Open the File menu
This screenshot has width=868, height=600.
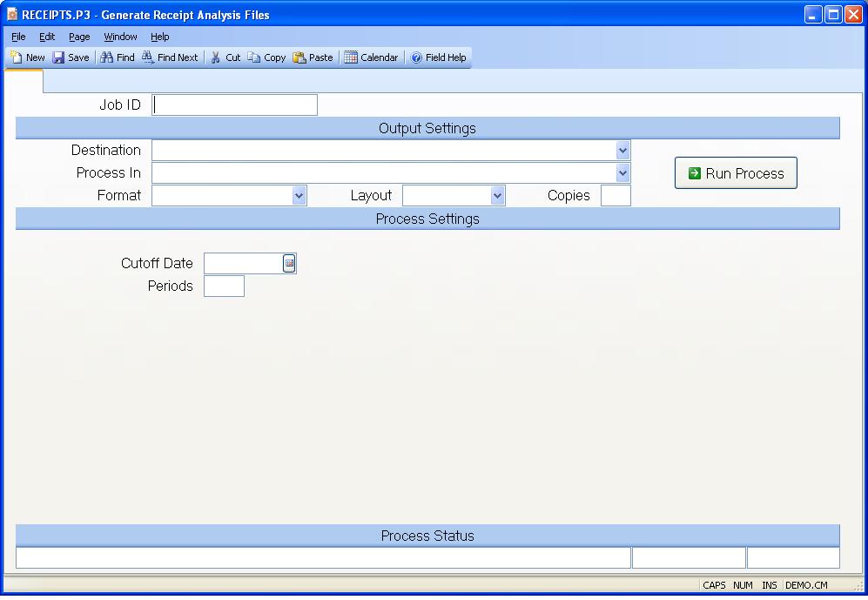(x=17, y=37)
